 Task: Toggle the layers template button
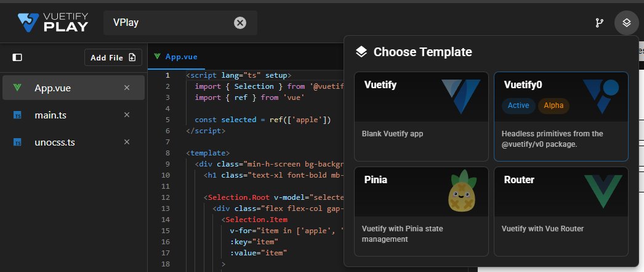tap(626, 23)
